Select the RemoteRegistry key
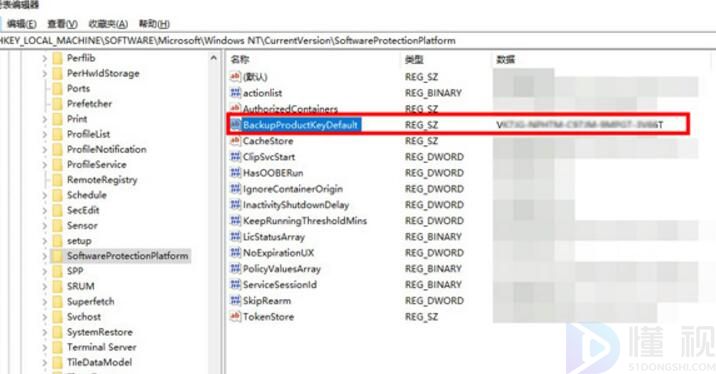The height and width of the screenshot is (374, 716). tap(102, 180)
